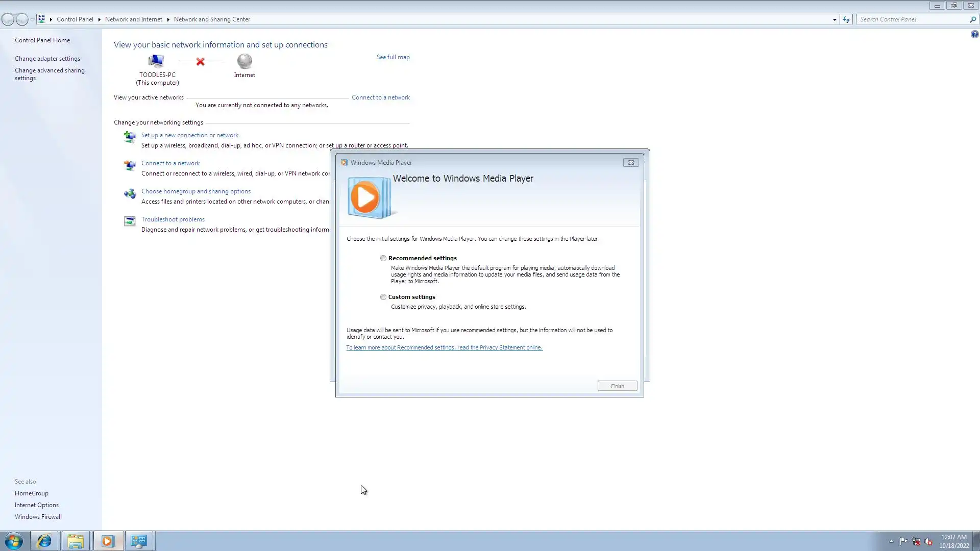Image resolution: width=980 pixels, height=551 pixels.
Task: Click the homegroup and sharing options icon
Action: 130,193
